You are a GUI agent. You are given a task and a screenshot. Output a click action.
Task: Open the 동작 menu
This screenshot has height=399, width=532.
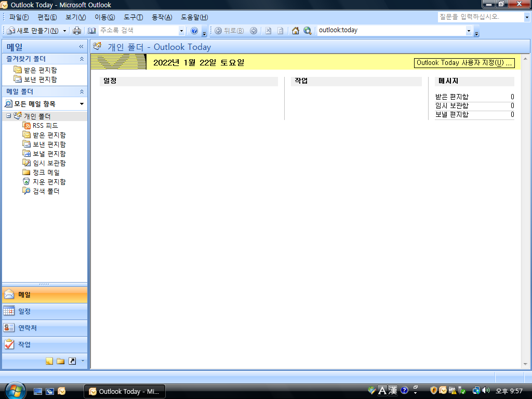(x=162, y=17)
